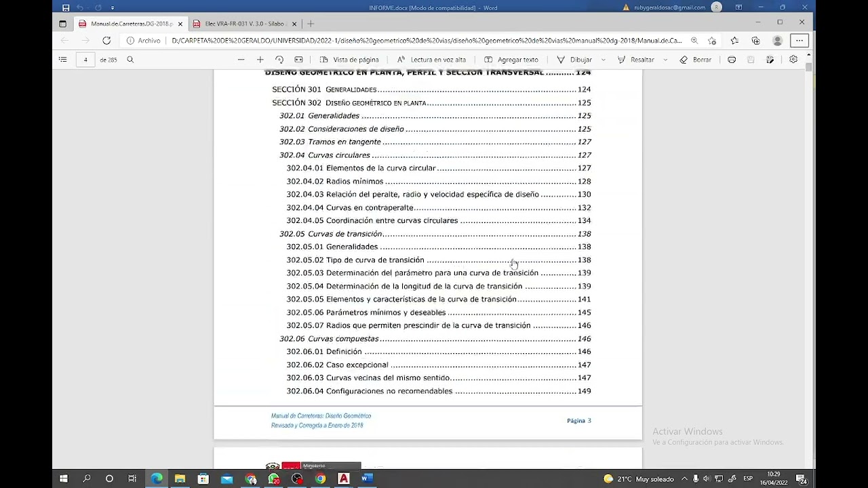Open AutoCAD from the taskbar

pyautogui.click(x=344, y=479)
